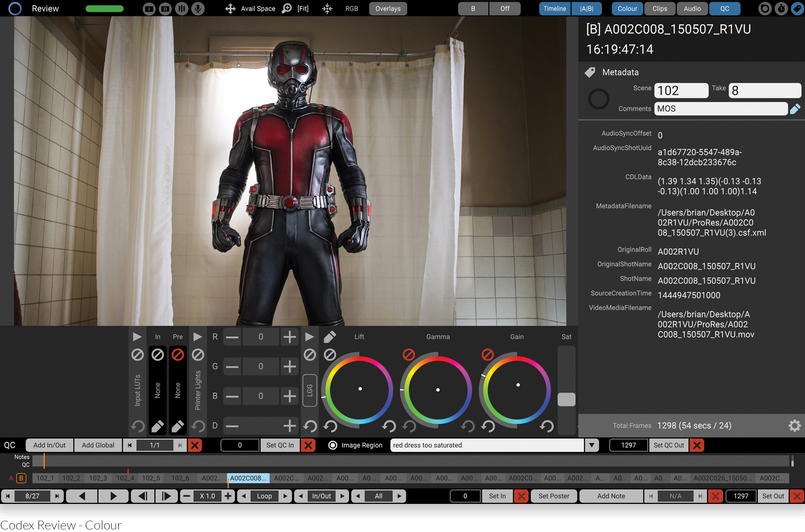Clear the QC Out point with red X

point(697,445)
